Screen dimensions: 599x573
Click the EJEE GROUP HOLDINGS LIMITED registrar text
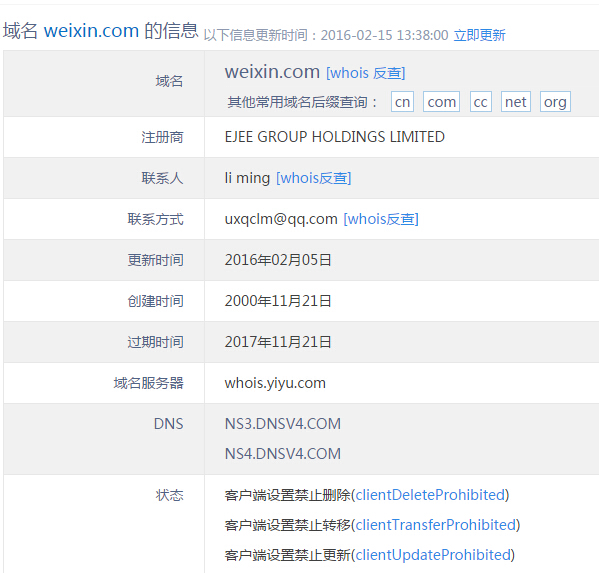click(335, 137)
